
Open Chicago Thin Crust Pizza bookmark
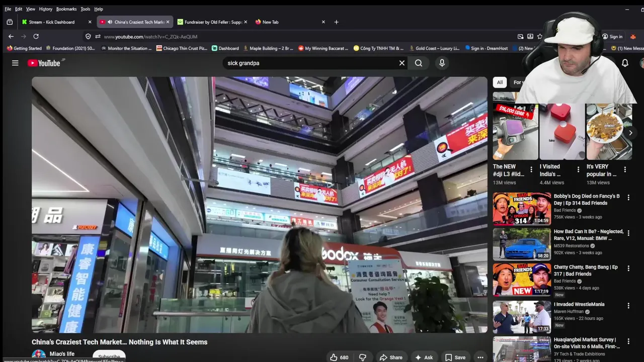point(182,48)
